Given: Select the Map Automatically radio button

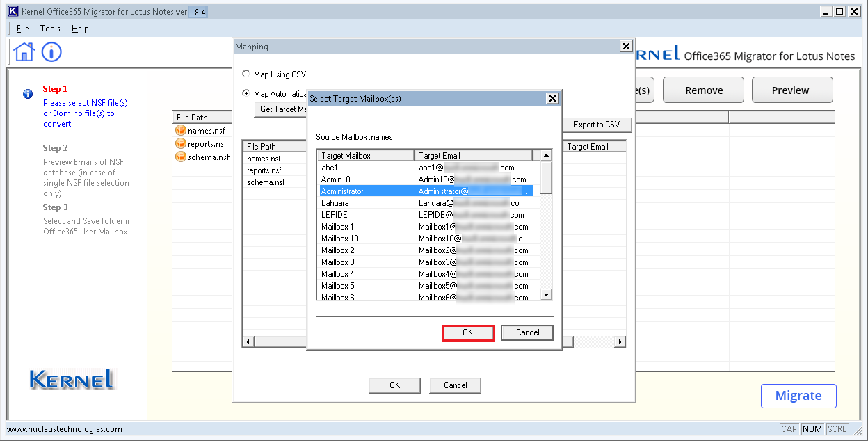Looking at the screenshot, I should [246, 93].
